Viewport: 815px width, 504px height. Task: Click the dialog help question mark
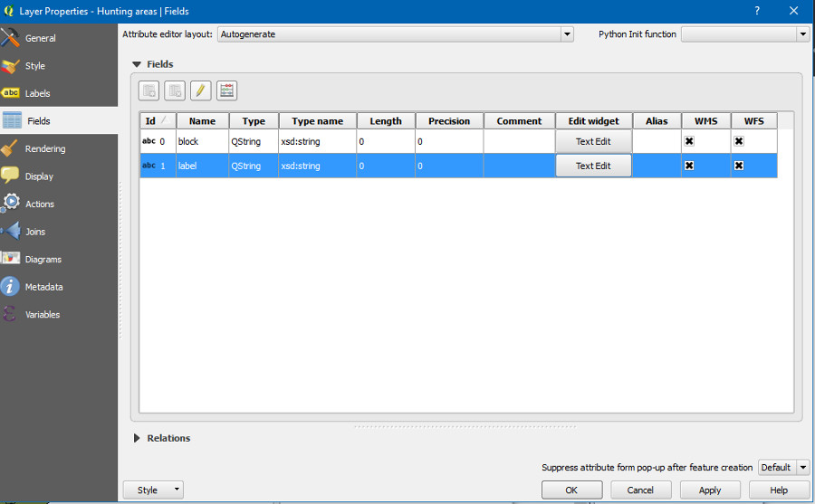[x=757, y=10]
